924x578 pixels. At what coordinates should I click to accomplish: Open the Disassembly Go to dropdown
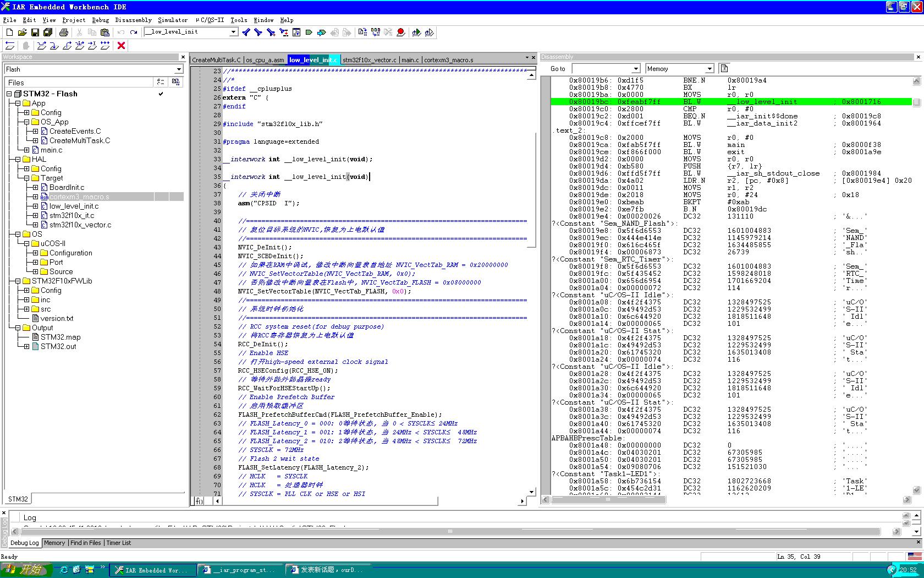[x=636, y=69]
